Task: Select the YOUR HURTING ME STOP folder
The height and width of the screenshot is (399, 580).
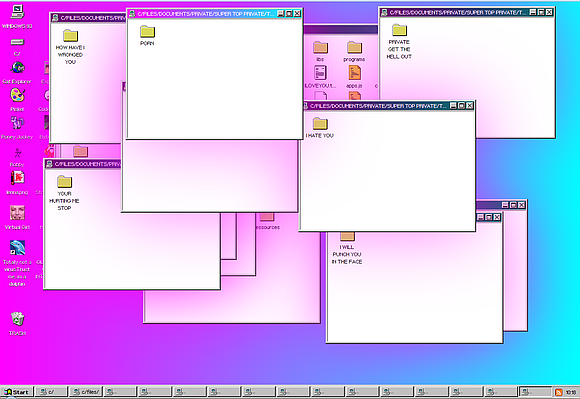Action: pos(64,182)
